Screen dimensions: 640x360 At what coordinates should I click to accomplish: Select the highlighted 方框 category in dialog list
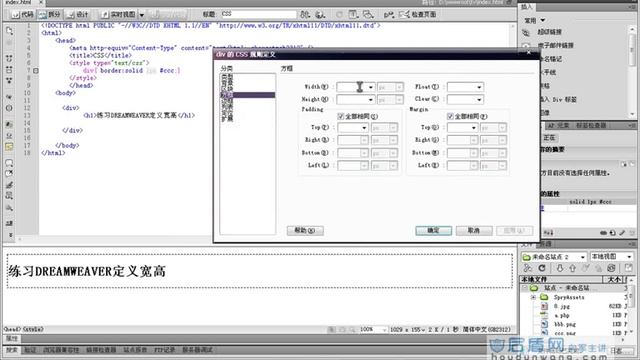pos(247,95)
